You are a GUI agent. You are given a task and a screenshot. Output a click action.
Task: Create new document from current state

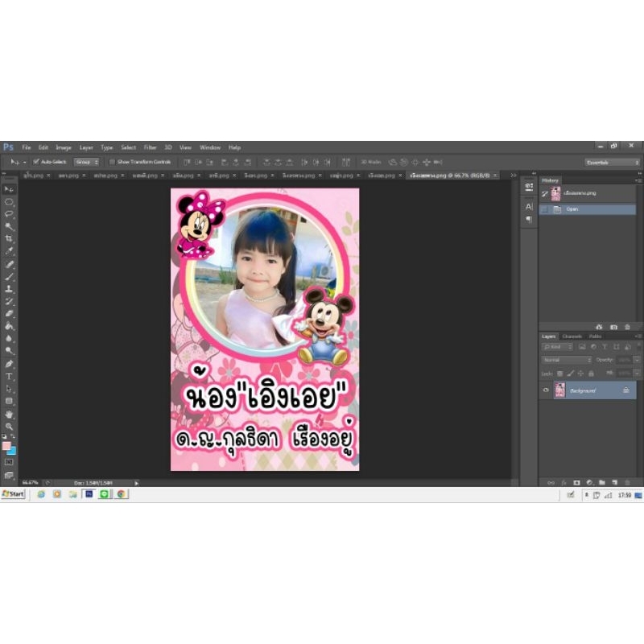[x=599, y=327]
